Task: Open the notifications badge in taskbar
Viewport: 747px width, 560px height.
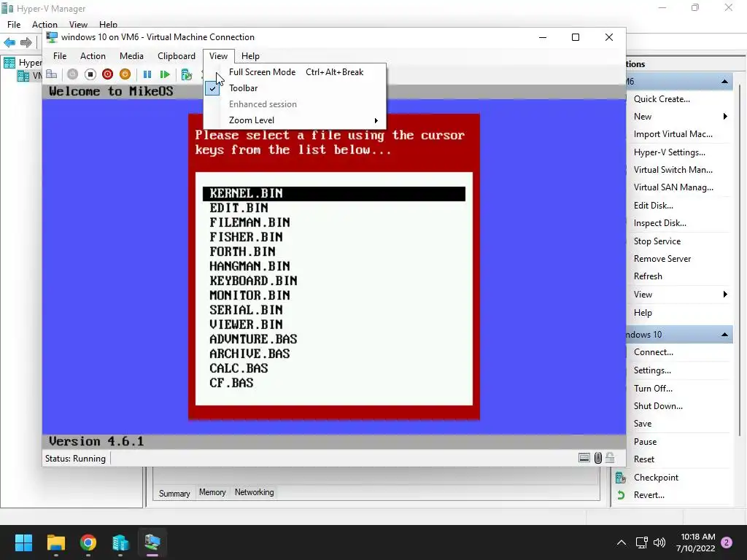Action: (727, 542)
